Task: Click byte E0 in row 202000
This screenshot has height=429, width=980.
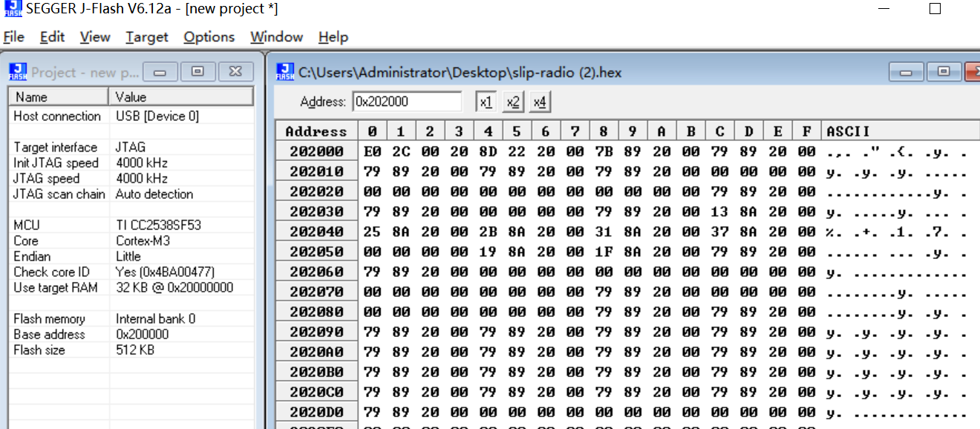Action: click(x=372, y=151)
